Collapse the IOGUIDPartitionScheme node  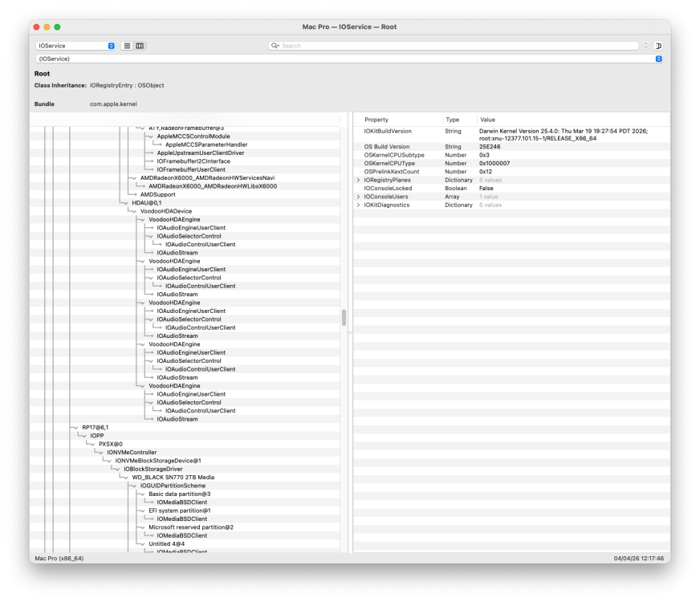click(134, 486)
